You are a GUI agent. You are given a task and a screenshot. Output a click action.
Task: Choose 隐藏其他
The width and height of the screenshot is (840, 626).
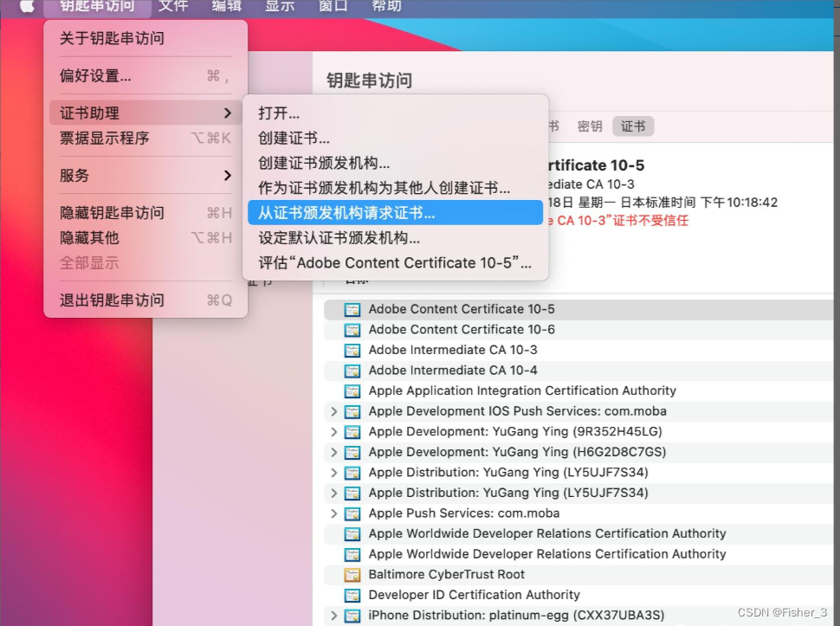pos(145,238)
